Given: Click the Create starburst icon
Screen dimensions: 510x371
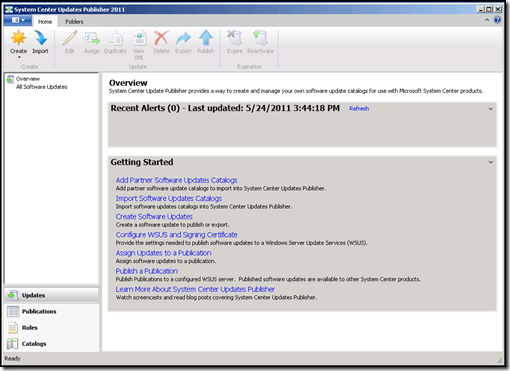Looking at the screenshot, I should (x=18, y=38).
